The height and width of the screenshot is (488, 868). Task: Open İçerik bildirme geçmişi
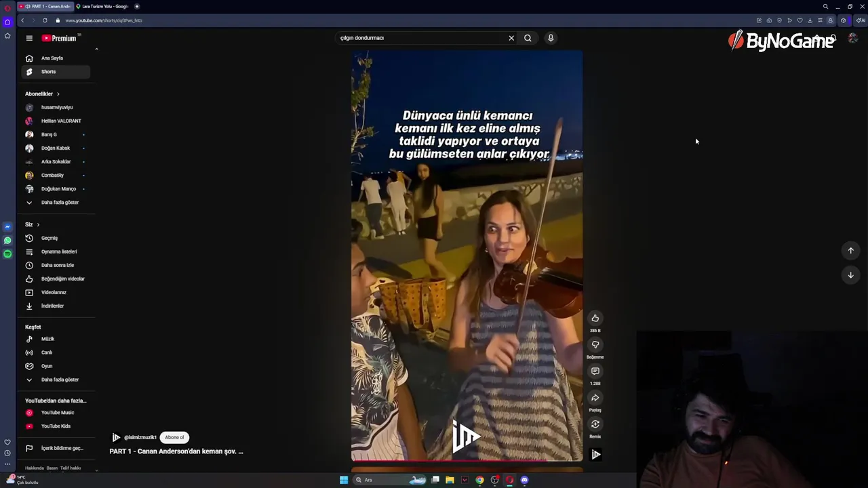click(55, 448)
